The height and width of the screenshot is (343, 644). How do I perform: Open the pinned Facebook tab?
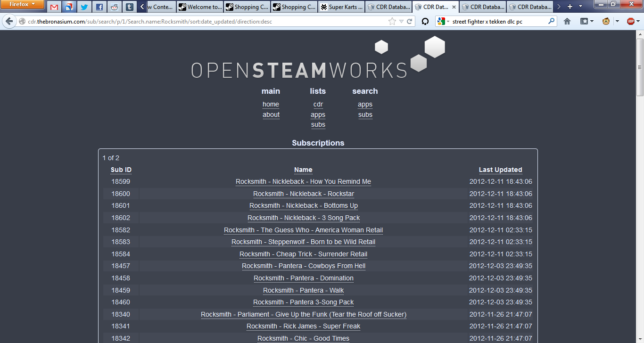coord(99,7)
